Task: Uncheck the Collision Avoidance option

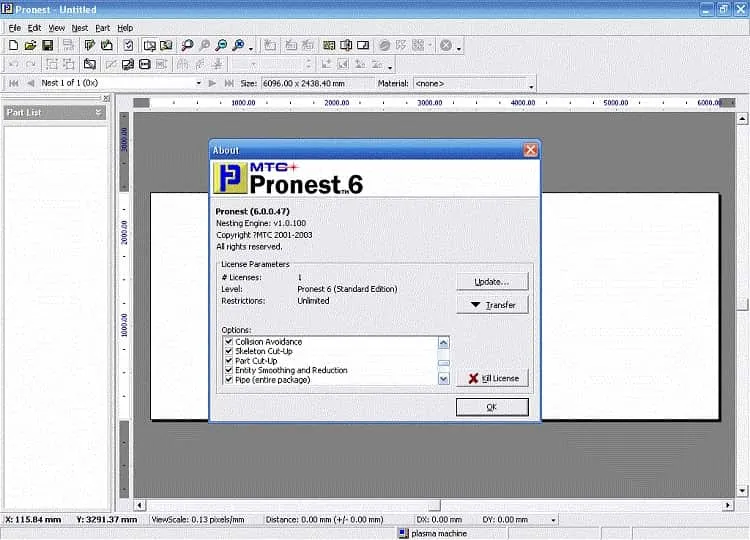Action: point(229,342)
